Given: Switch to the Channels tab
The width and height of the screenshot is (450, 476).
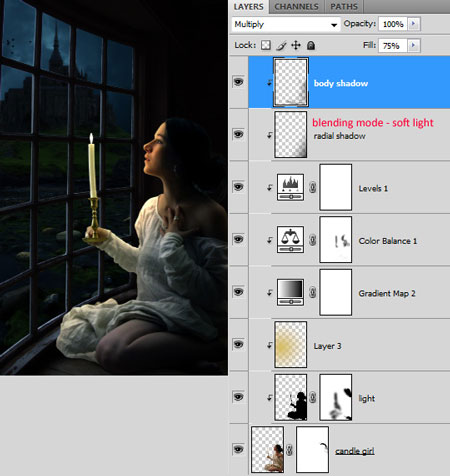Looking at the screenshot, I should pos(296,7).
